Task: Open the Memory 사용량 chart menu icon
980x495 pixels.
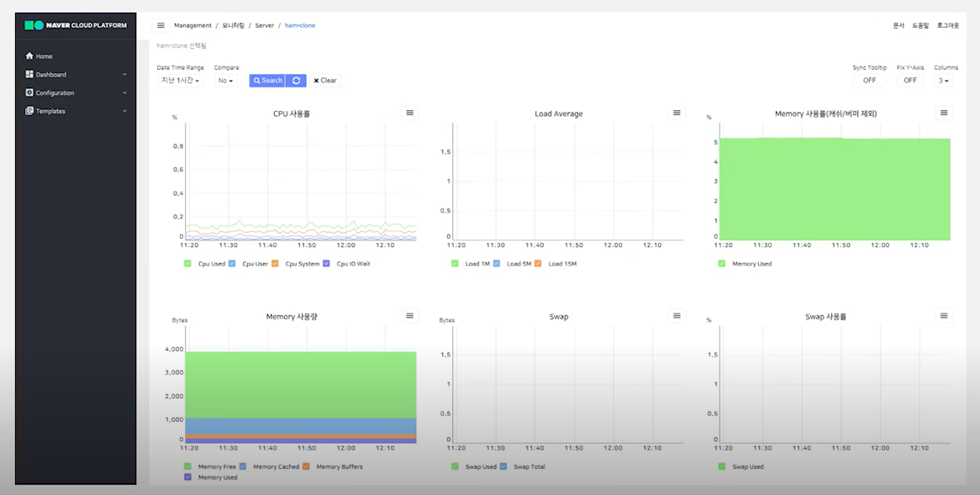Action: pos(409,316)
